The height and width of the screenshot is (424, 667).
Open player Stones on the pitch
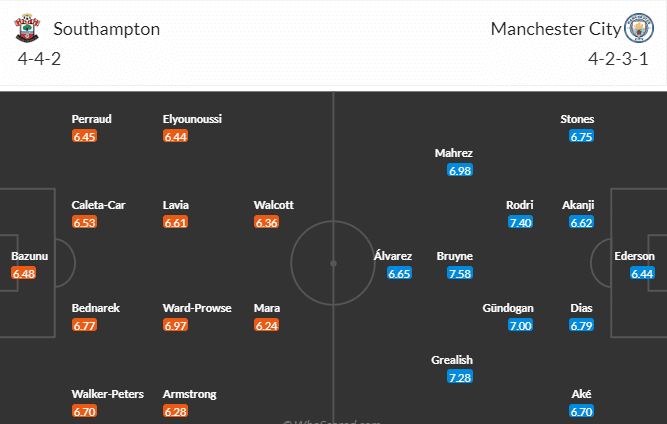[x=578, y=119]
